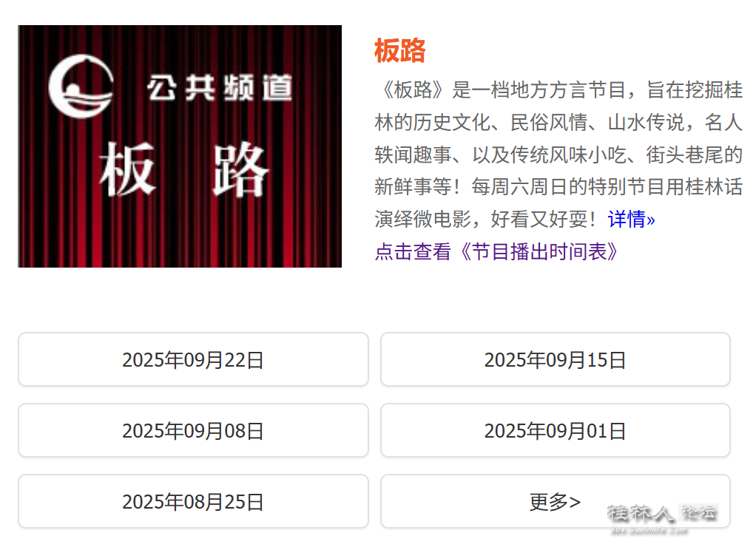Click the 《板路》 name in description text
Screen dimensions: 756x550
coord(413,90)
